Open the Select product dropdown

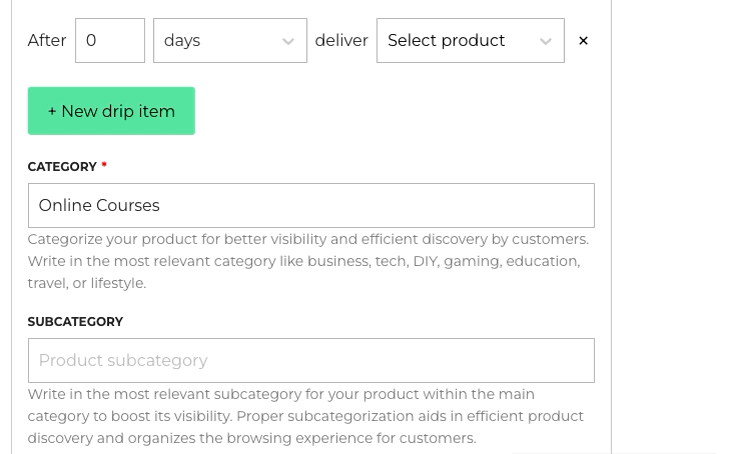click(469, 41)
